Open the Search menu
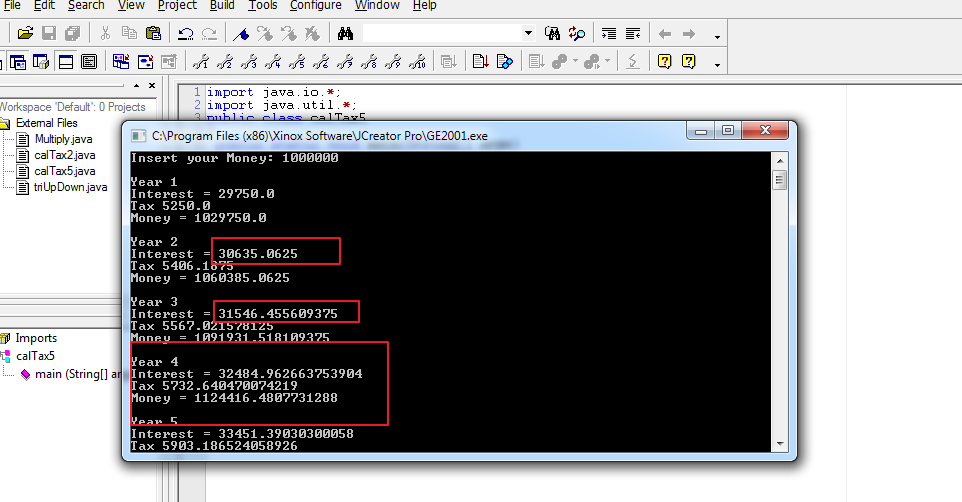This screenshot has height=502, width=962. coord(86,6)
